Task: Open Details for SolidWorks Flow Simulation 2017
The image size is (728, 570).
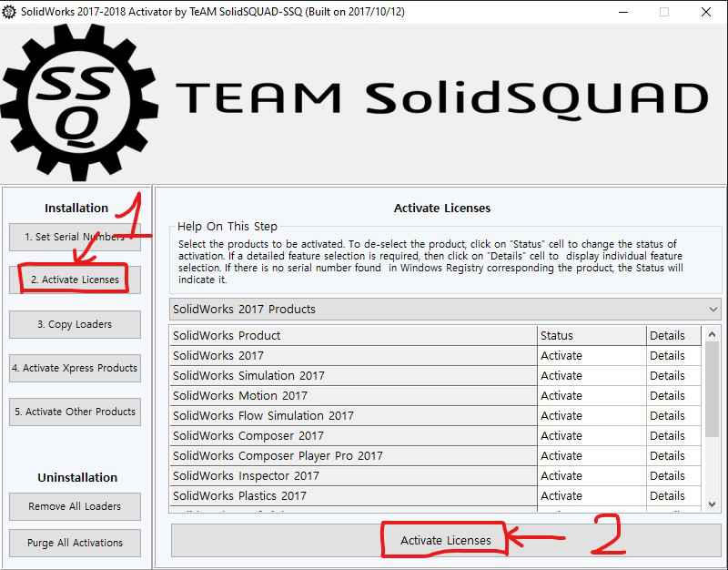Action: 673,415
